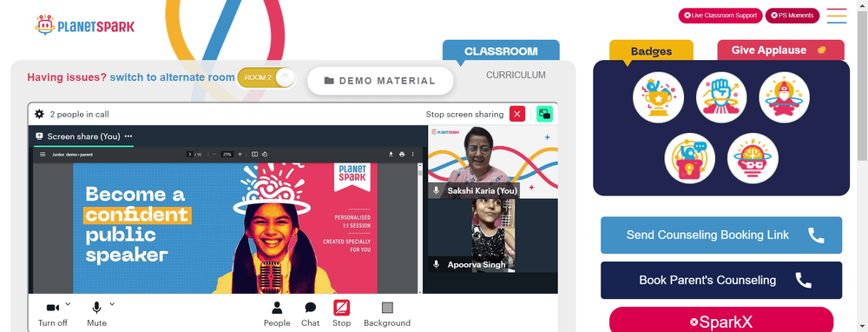The height and width of the screenshot is (332, 868).
Task: Turn off the camera
Action: point(53,314)
